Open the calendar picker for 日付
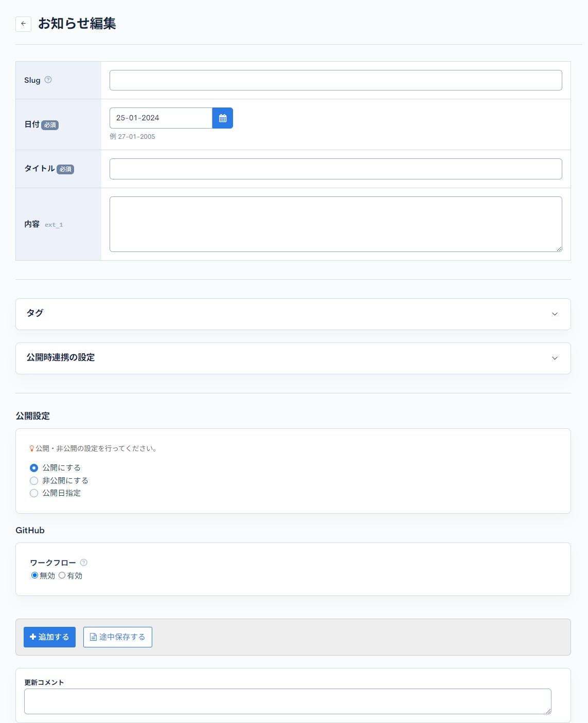Screen dimensions: 588x723 [222, 118]
